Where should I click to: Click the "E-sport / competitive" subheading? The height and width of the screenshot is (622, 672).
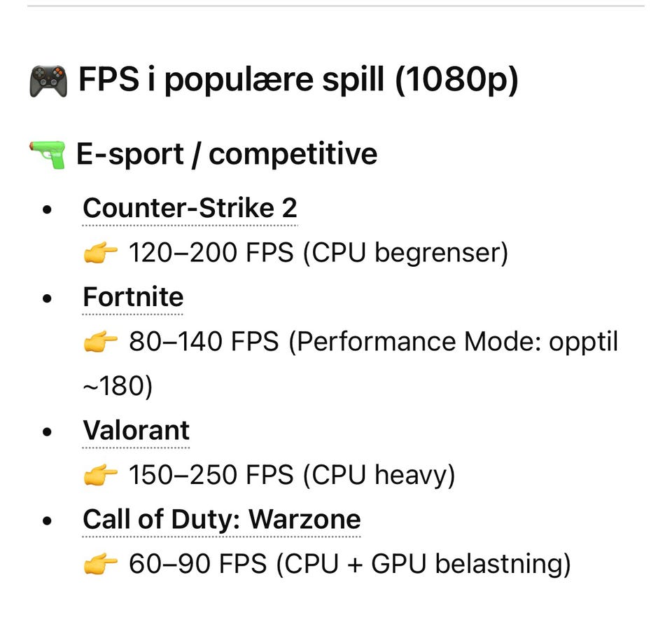[x=227, y=154]
